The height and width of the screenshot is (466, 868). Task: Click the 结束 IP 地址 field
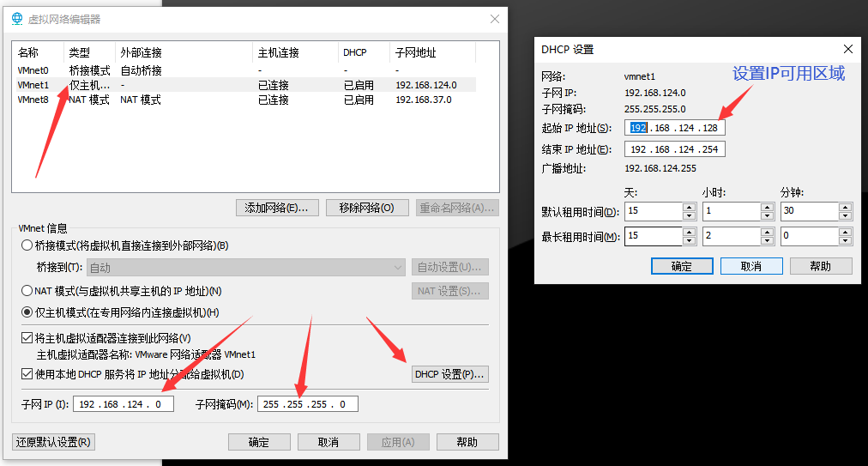coord(675,149)
